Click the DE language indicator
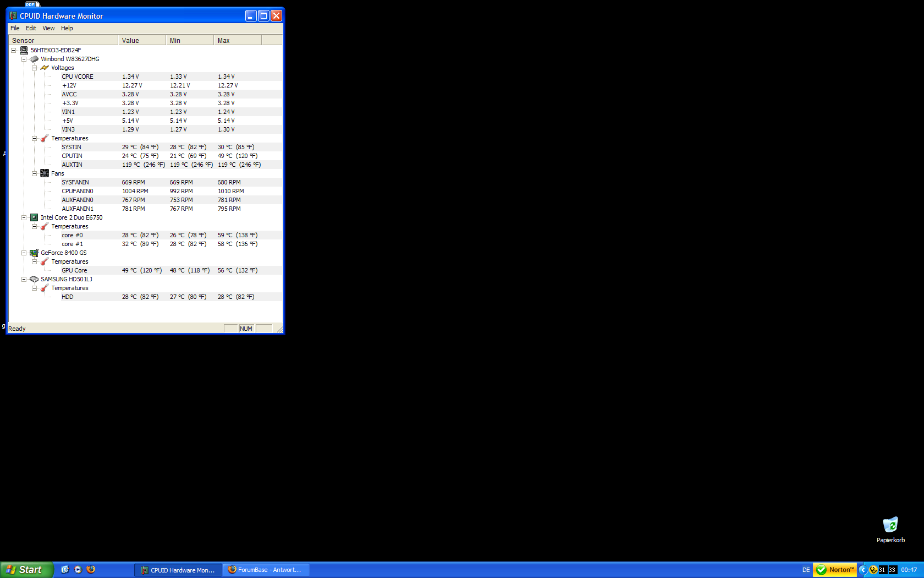924x578 pixels. (806, 570)
